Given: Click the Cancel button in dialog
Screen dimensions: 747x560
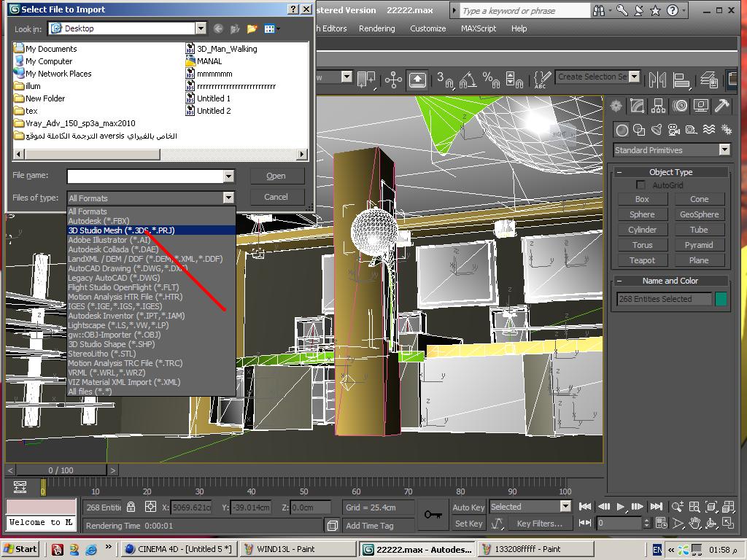Looking at the screenshot, I should coord(276,197).
